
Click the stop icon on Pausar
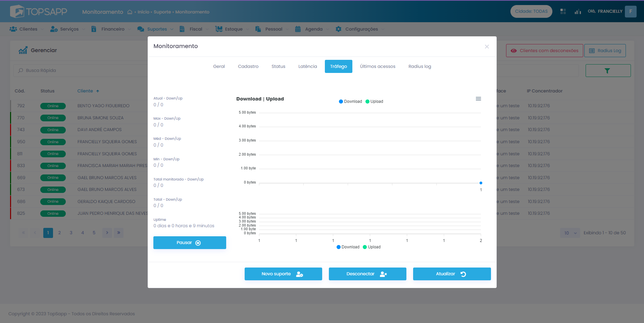pyautogui.click(x=198, y=243)
